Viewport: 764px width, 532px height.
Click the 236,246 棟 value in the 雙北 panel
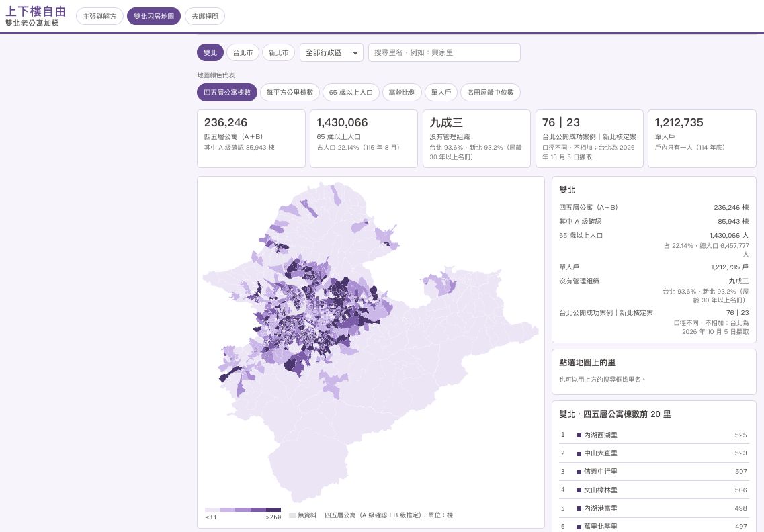click(x=731, y=207)
